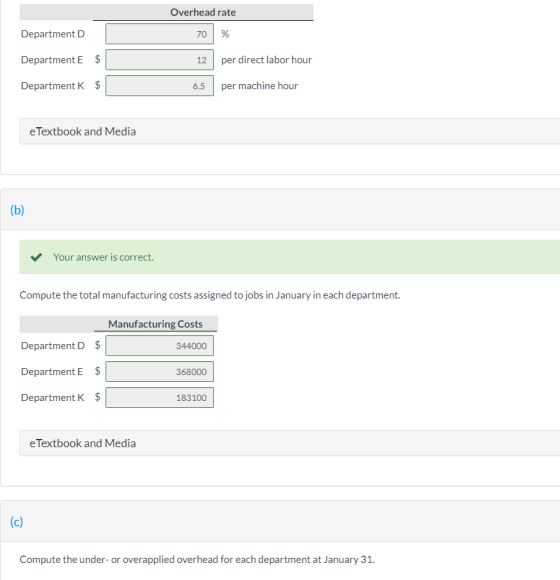The width and height of the screenshot is (560, 580).
Task: Click the compute total manufacturing costs instruction
Action: 210,295
